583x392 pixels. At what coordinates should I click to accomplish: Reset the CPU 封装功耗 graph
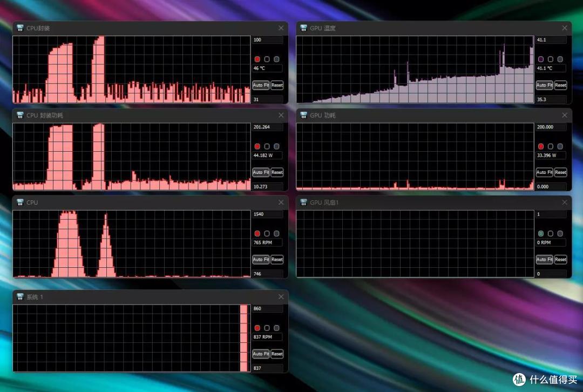277,172
